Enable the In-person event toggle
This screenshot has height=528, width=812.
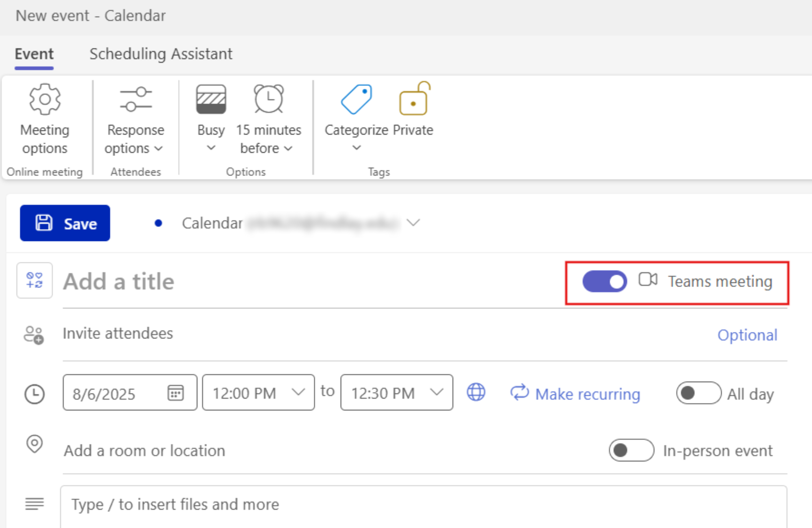pos(631,450)
